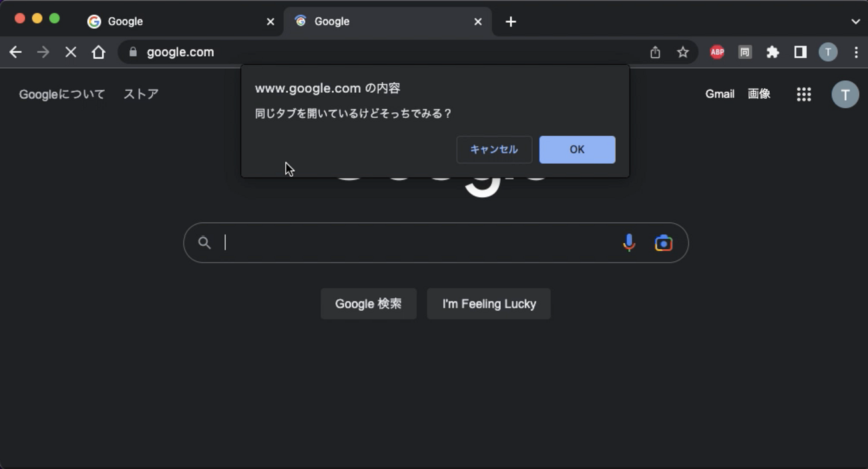The width and height of the screenshot is (868, 469).
Task: Open the ABP Adblock Plus extension
Action: pyautogui.click(x=717, y=52)
